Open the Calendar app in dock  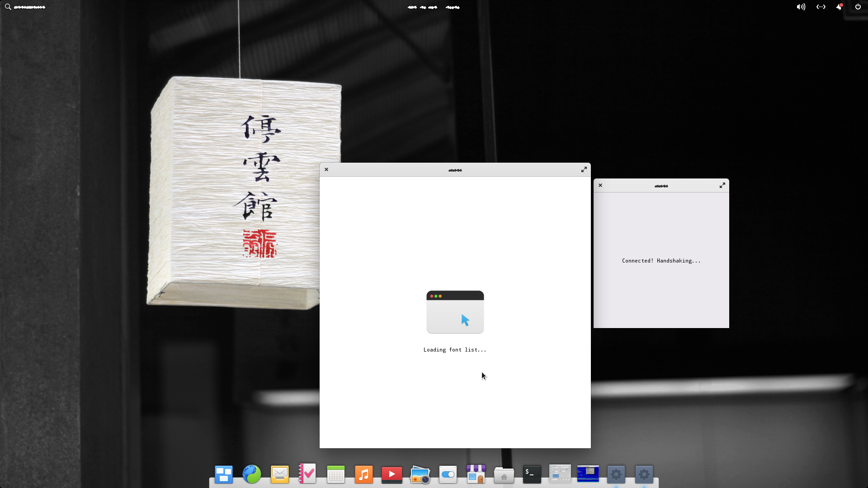point(336,474)
